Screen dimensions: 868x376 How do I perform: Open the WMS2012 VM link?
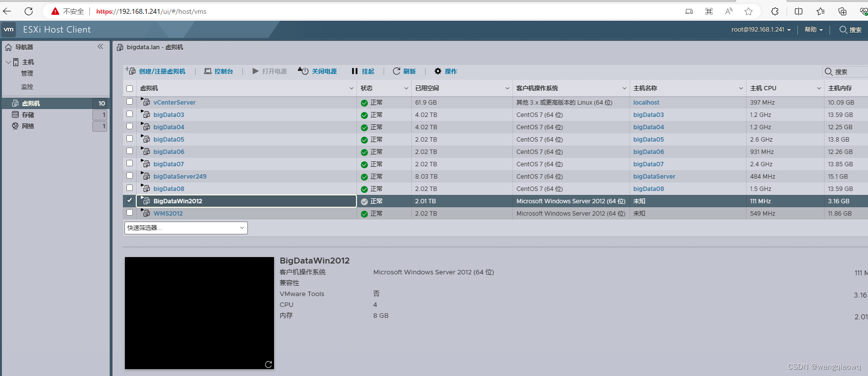168,214
